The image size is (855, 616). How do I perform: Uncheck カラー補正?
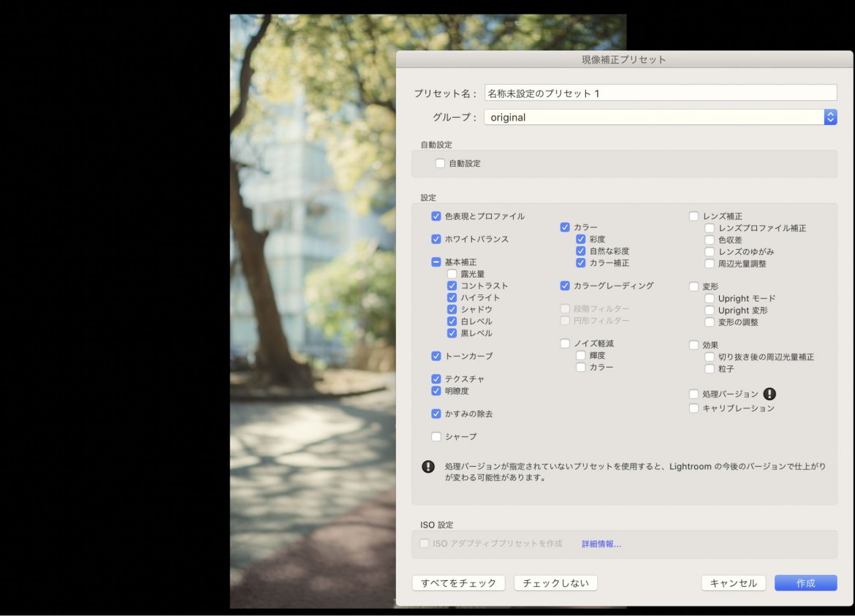point(581,263)
